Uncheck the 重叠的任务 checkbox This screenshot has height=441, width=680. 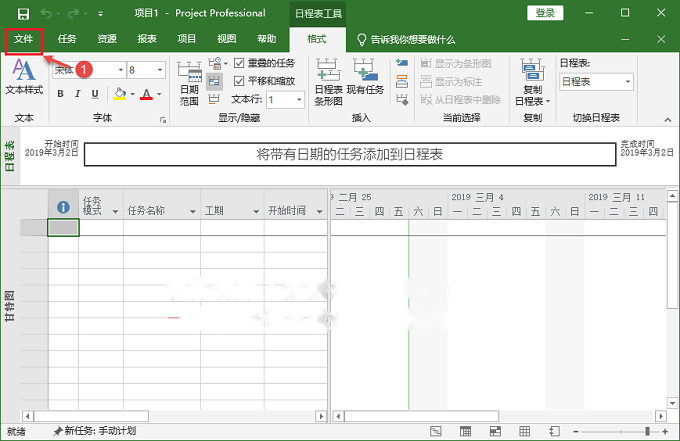click(x=239, y=63)
